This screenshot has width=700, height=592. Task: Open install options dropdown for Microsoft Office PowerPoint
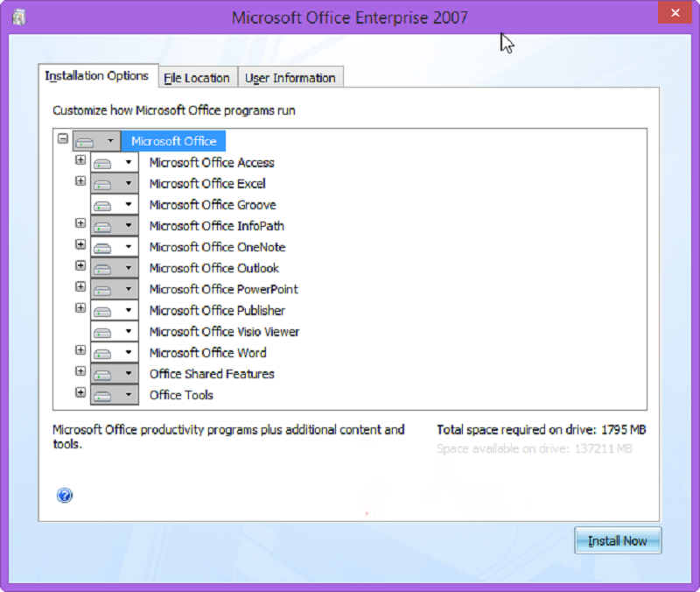(115, 289)
